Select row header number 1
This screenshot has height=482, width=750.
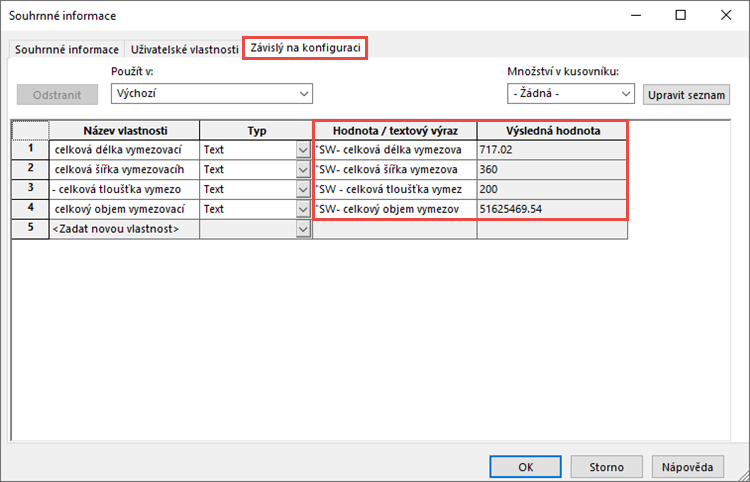tap(31, 149)
